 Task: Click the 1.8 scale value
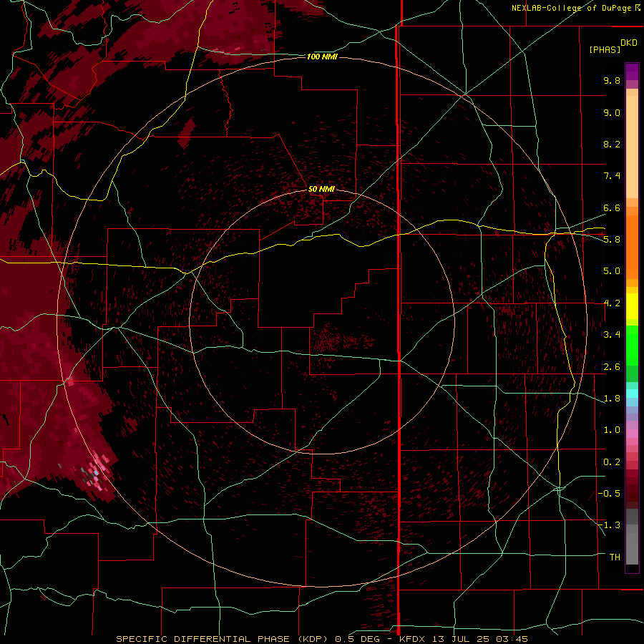612,399
